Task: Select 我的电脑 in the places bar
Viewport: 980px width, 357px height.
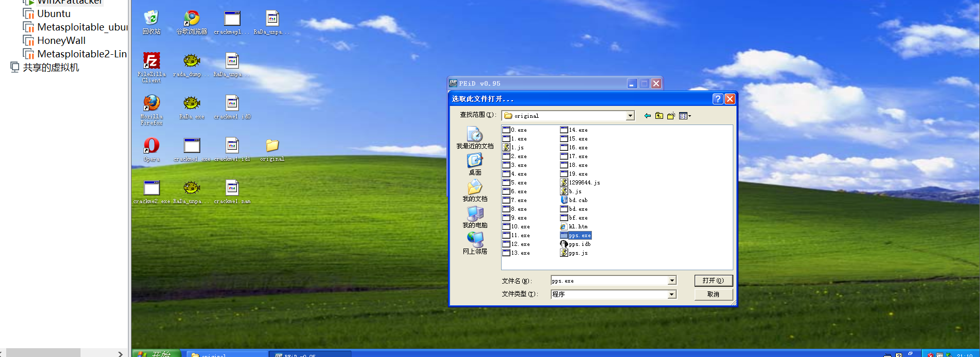Action: click(475, 217)
